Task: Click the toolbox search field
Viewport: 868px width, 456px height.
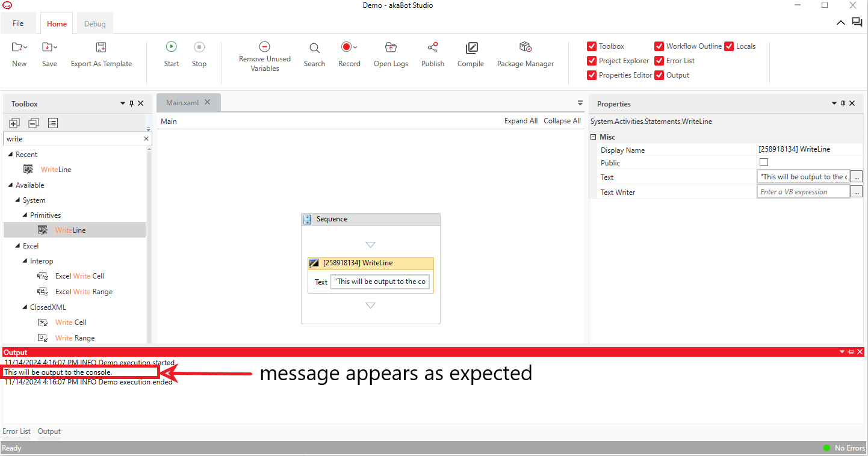Action: pos(73,139)
